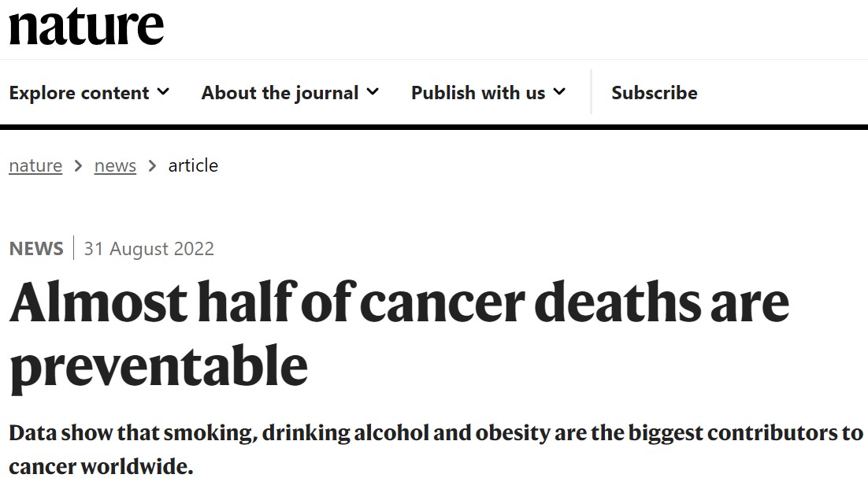Image resolution: width=868 pixels, height=478 pixels.
Task: Click the word preventable in the headline
Action: [159, 365]
